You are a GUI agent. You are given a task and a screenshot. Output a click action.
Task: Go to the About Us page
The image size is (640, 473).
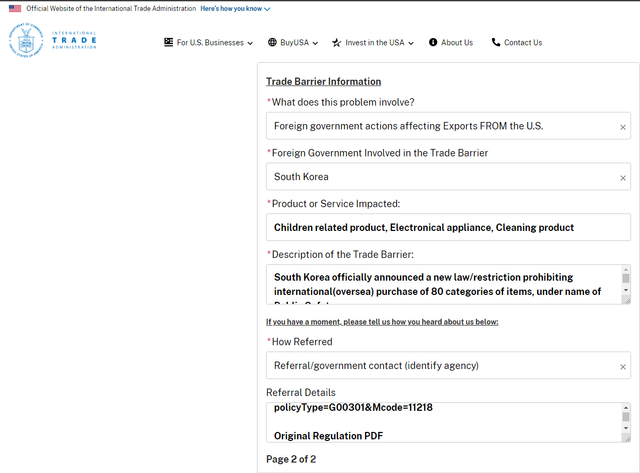[x=457, y=43]
